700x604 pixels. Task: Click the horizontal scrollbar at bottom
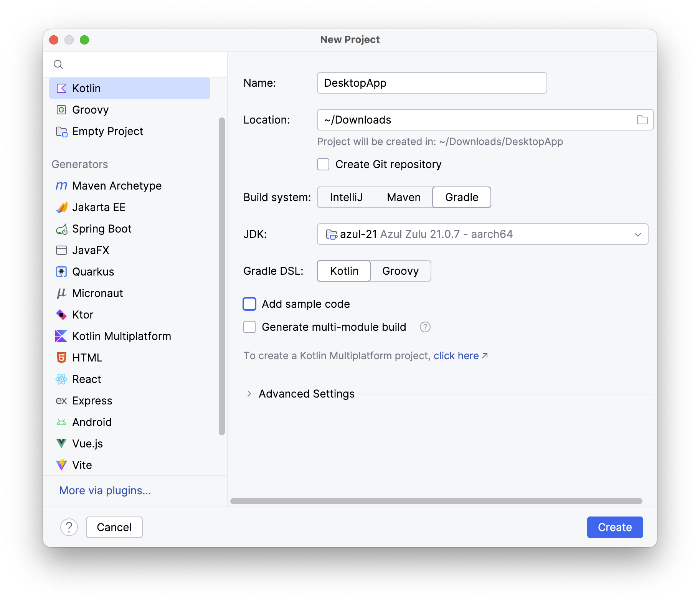pos(436,501)
